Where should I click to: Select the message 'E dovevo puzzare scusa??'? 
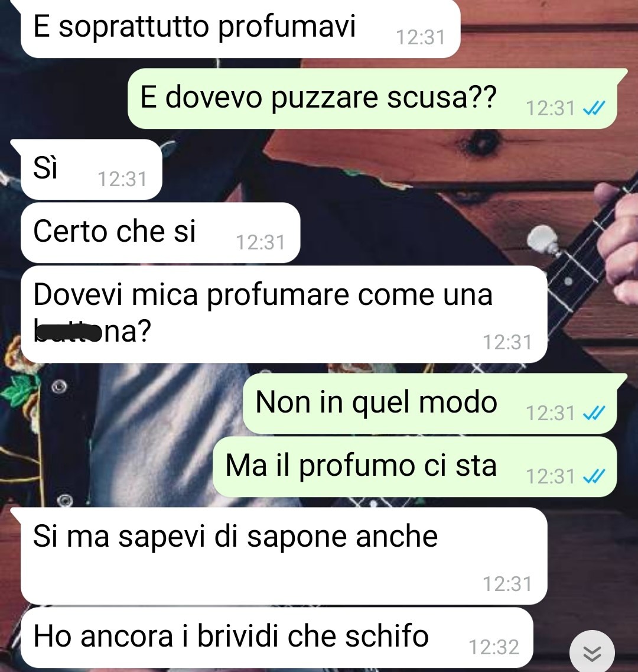[x=372, y=99]
